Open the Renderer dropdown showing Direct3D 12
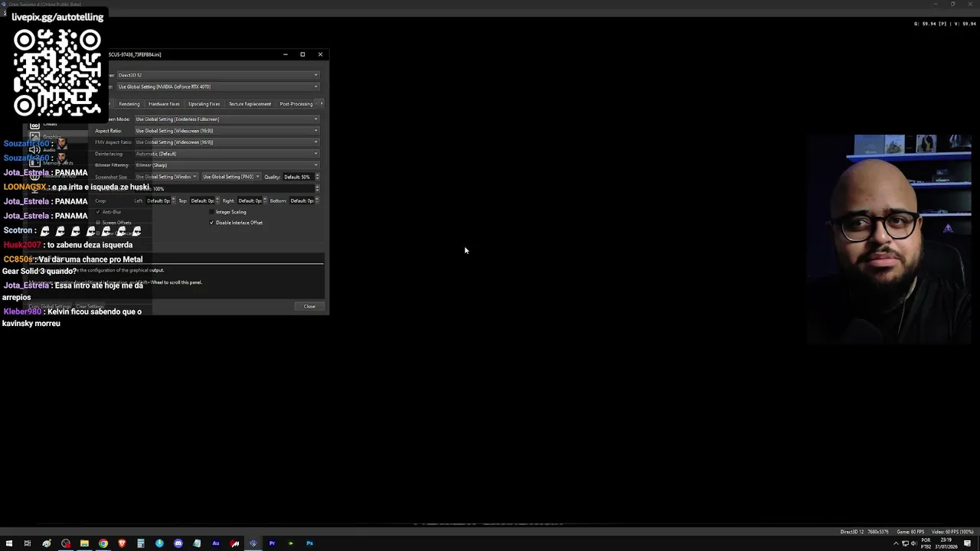Screen dimensions: 980x551 click(x=217, y=75)
